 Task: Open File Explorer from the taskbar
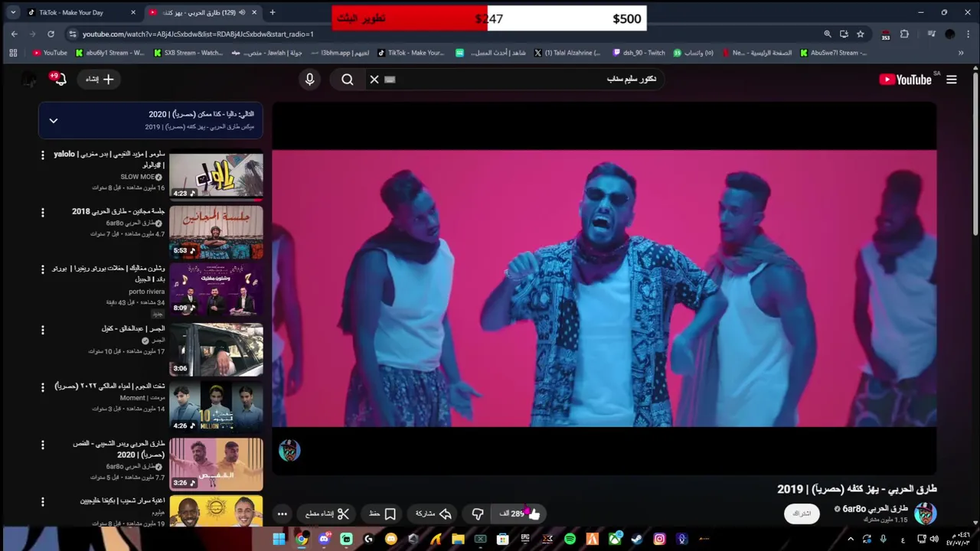coord(458,539)
